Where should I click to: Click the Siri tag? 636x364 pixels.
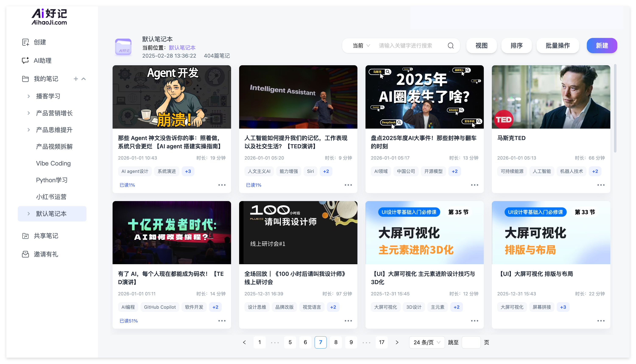point(310,171)
